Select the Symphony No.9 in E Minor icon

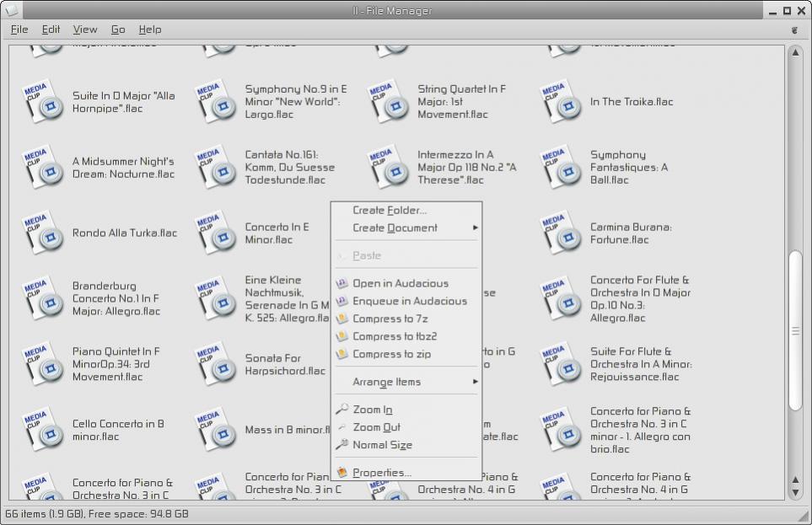point(215,102)
